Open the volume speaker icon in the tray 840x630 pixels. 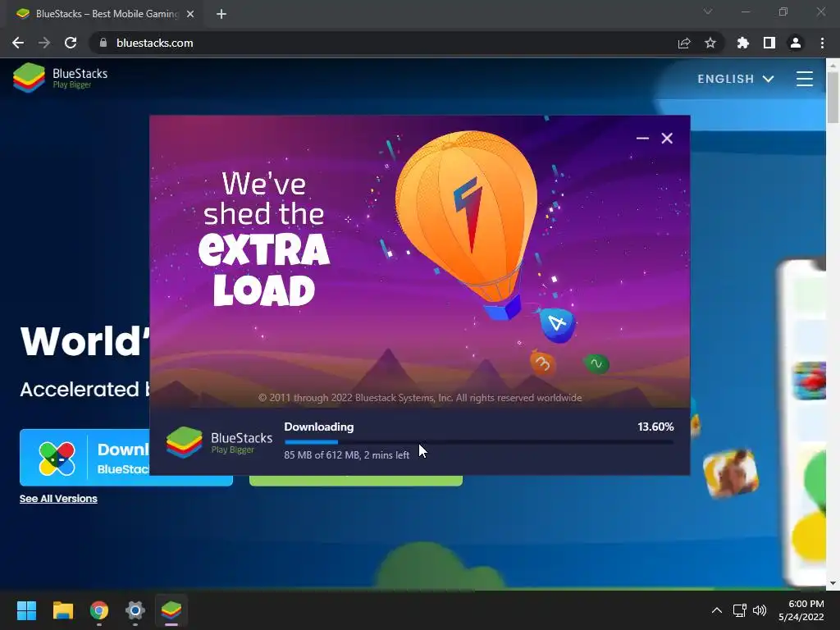click(759, 610)
